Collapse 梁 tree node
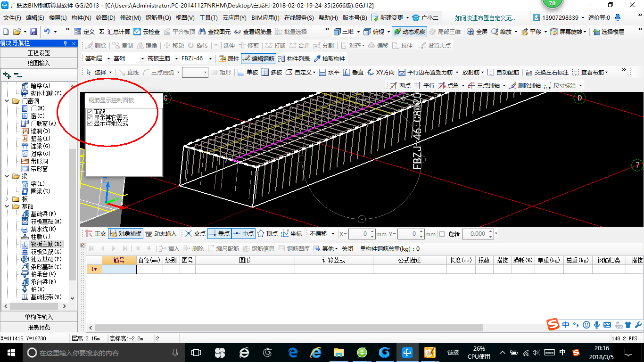Image resolution: width=644 pixels, height=362 pixels. [x=7, y=176]
